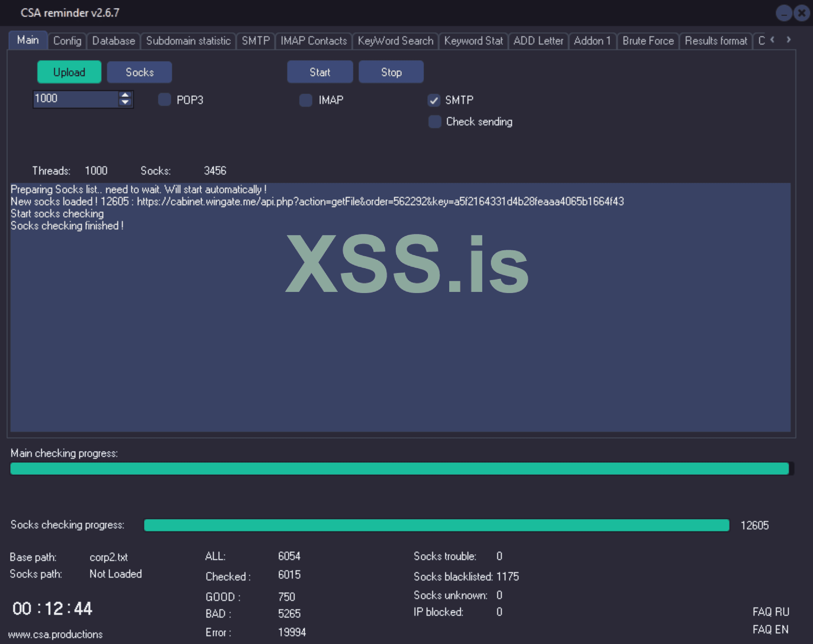
Task: Decrease thread count with down arrow
Action: point(125,103)
